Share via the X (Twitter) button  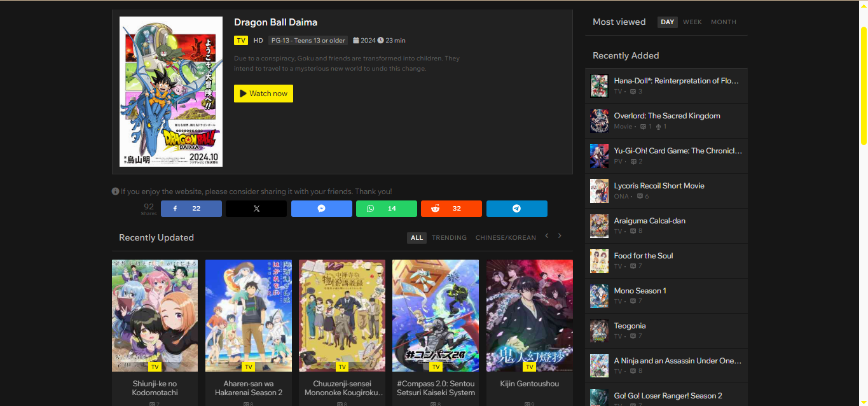click(256, 209)
